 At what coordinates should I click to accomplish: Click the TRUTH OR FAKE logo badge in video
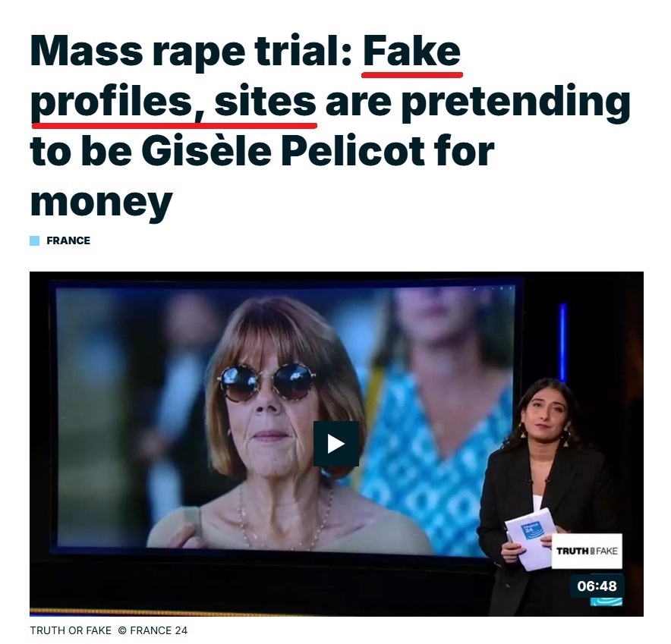587,551
